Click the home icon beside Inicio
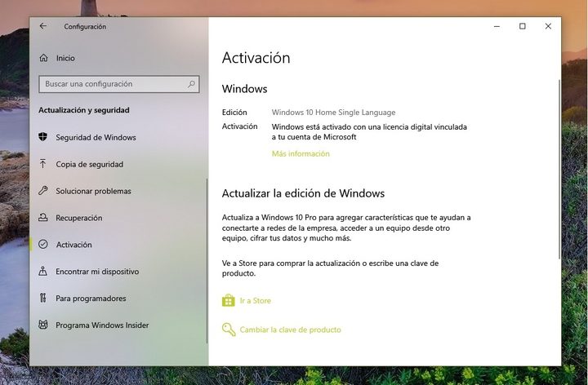This screenshot has height=385, width=588. click(x=43, y=58)
